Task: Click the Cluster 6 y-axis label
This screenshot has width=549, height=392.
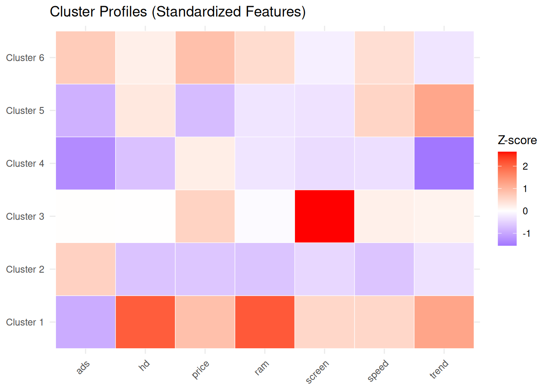Action: (x=25, y=58)
